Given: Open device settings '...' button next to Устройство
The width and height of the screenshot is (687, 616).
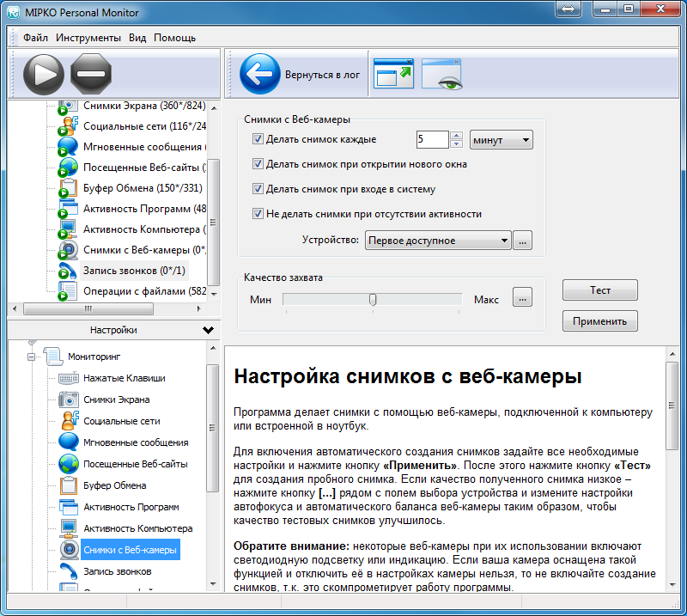Looking at the screenshot, I should (522, 241).
